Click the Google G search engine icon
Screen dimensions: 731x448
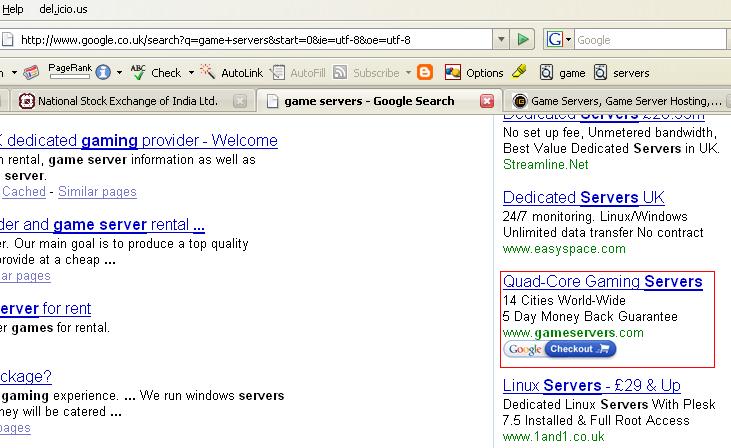click(x=555, y=40)
